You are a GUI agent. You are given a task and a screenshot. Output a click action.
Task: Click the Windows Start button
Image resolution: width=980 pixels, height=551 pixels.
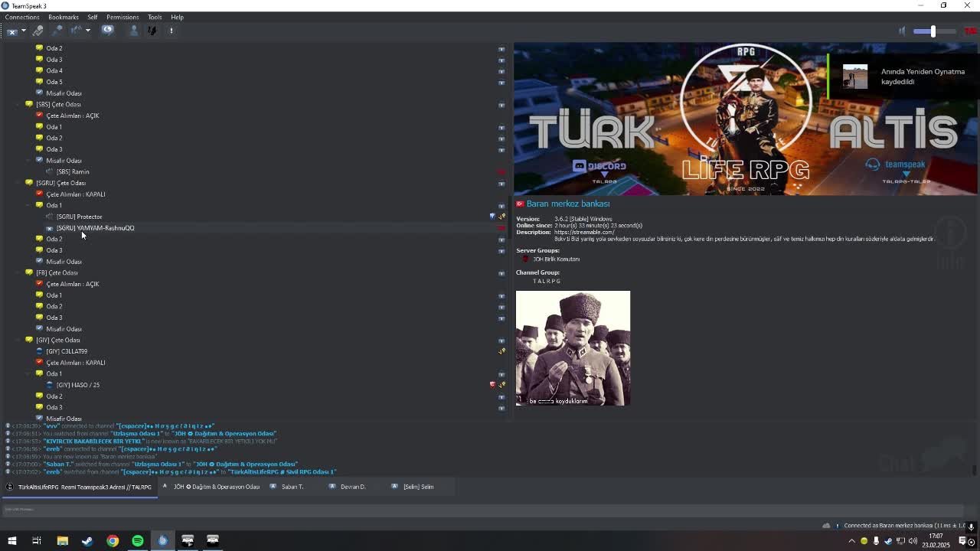click(x=11, y=541)
